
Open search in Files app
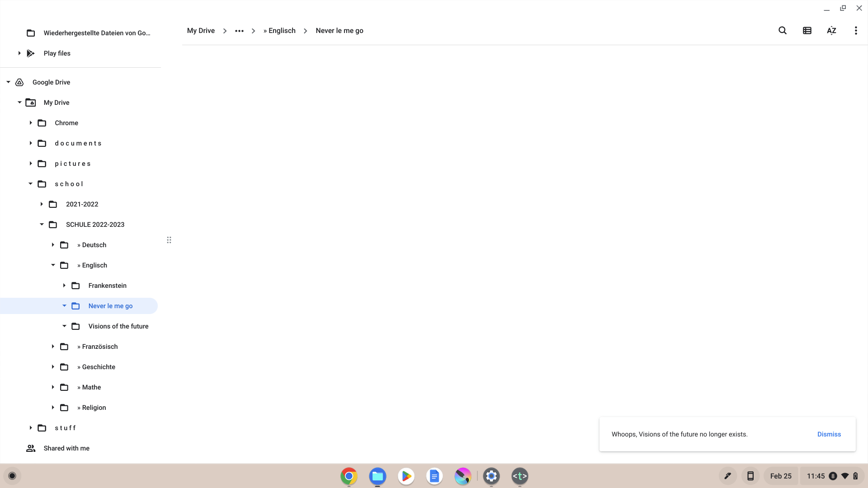pyautogui.click(x=783, y=31)
